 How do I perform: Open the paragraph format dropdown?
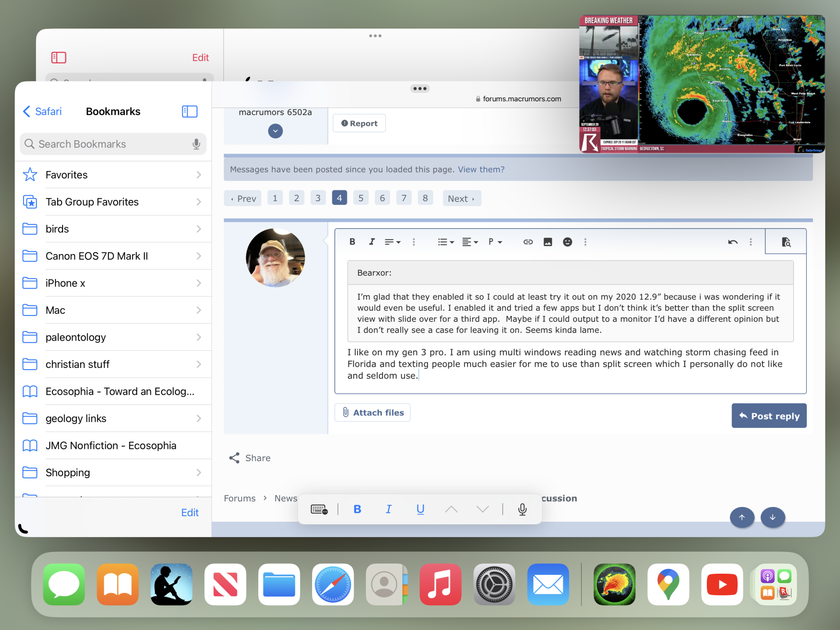pyautogui.click(x=495, y=242)
